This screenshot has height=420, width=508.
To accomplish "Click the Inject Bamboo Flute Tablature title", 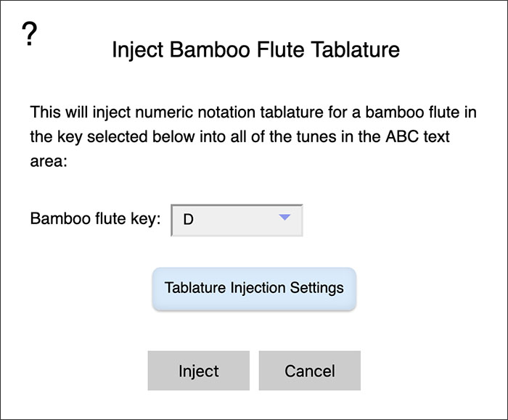I will tap(255, 50).
